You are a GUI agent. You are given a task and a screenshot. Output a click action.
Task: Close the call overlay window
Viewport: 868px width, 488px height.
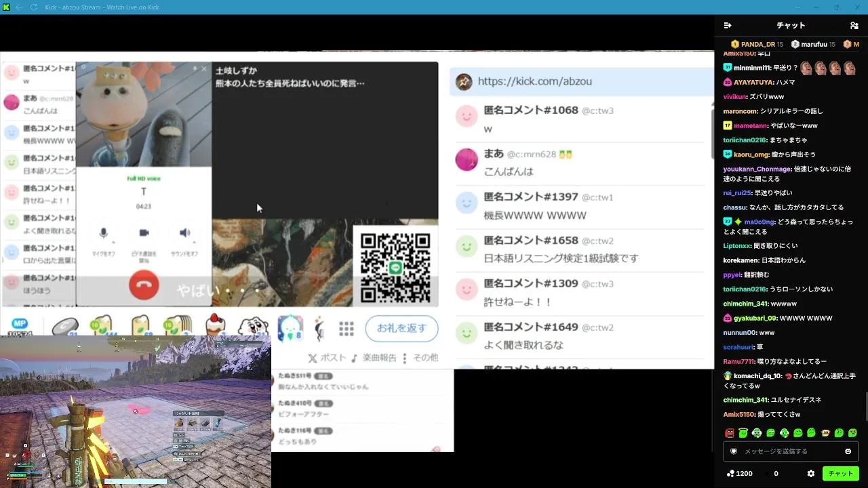(x=204, y=68)
